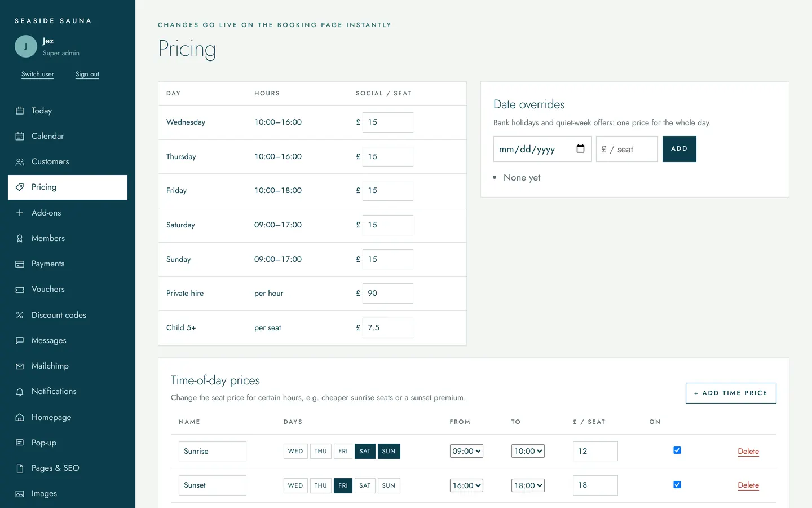
Task: Toggle WED for the Sunrise price
Action: click(x=295, y=452)
